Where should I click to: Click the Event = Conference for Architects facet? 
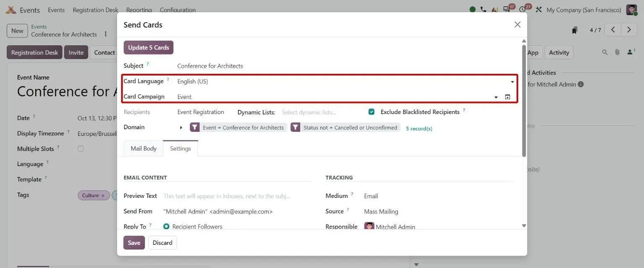tap(239, 127)
